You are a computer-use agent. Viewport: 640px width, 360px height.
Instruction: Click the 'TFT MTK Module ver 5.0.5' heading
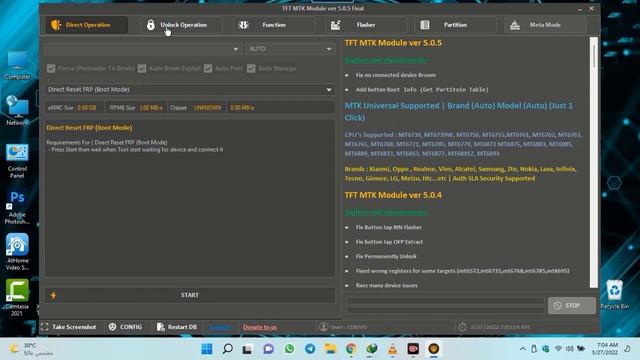[393, 43]
